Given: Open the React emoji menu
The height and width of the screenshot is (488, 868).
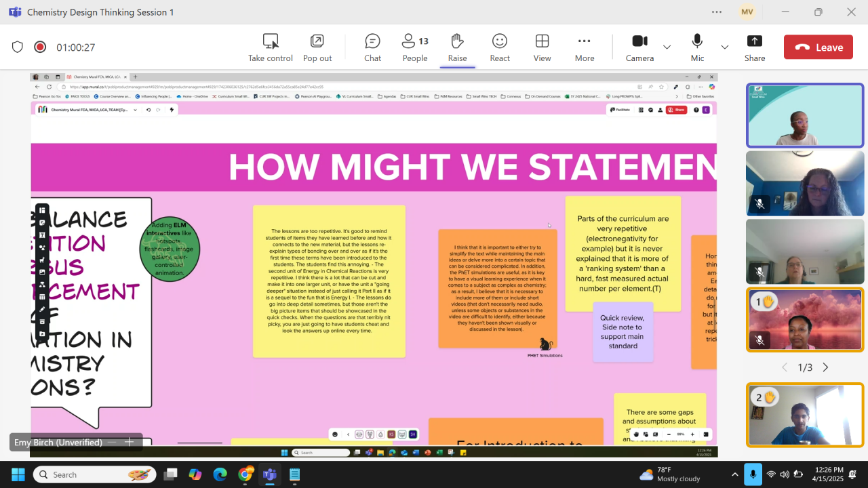Looking at the screenshot, I should coord(500,47).
